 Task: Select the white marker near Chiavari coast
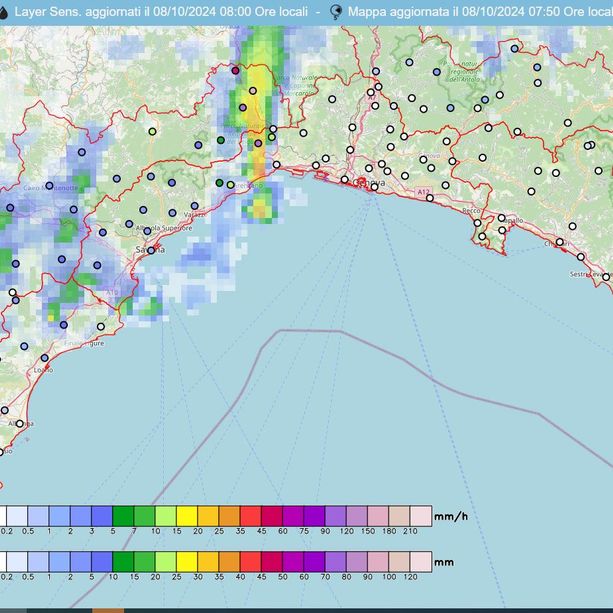tap(560, 242)
